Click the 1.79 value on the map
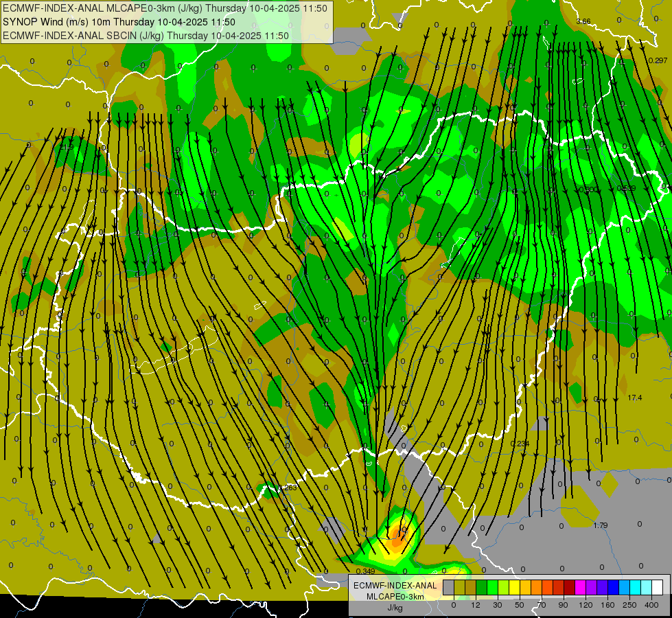The height and width of the screenshot is (618, 672). 601,525
